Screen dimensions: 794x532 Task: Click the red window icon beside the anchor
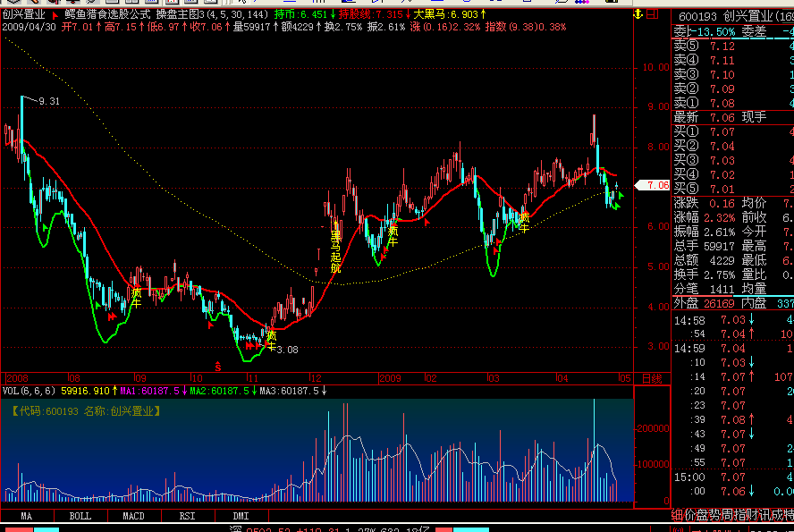pyautogui.click(x=652, y=14)
